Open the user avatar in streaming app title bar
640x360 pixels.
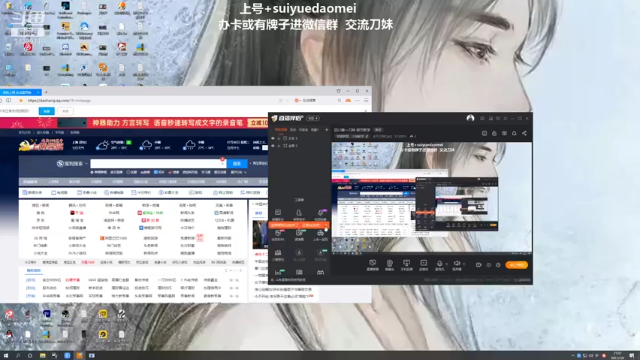point(470,118)
